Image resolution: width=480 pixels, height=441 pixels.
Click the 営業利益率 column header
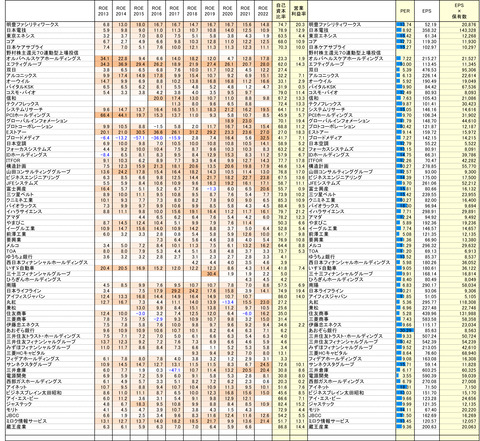pyautogui.click(x=298, y=11)
